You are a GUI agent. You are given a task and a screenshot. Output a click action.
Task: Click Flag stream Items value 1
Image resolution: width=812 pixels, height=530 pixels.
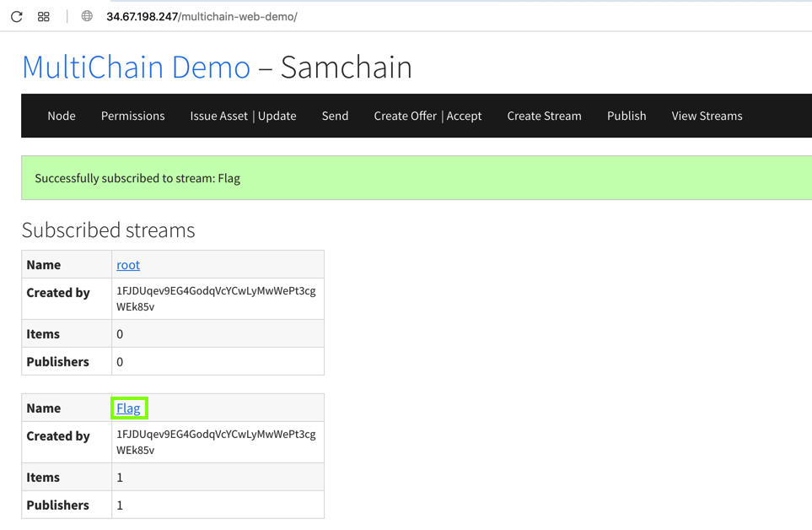[x=120, y=477]
